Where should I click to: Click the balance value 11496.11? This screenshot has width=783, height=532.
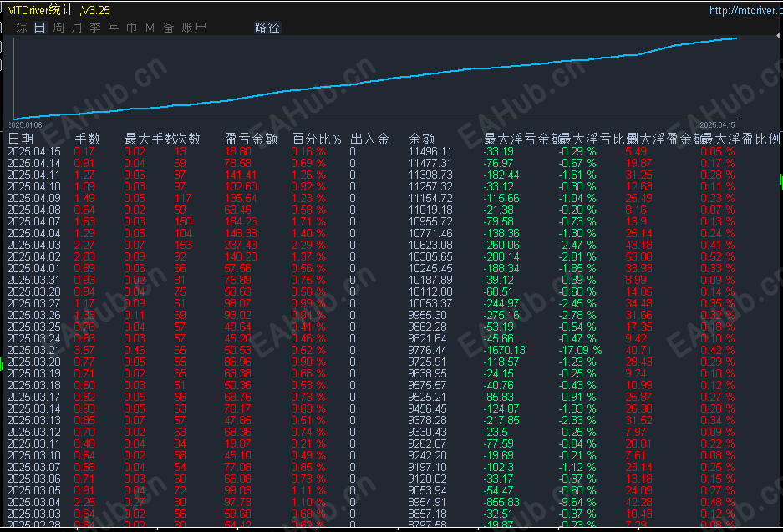tap(430, 151)
